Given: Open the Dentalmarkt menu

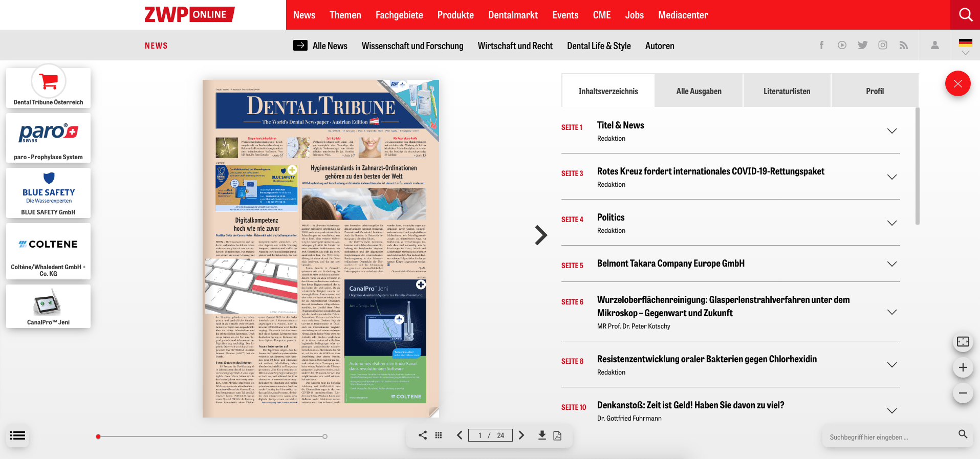Looking at the screenshot, I should [513, 15].
